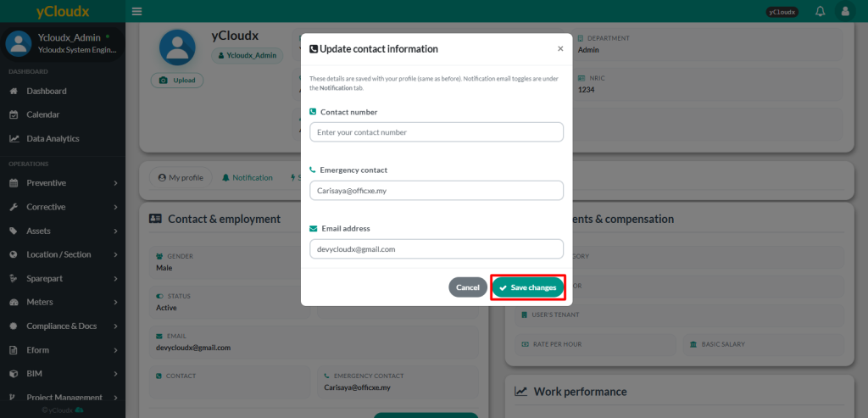
Task: Click the Contact & employment card icon
Action: point(156,219)
